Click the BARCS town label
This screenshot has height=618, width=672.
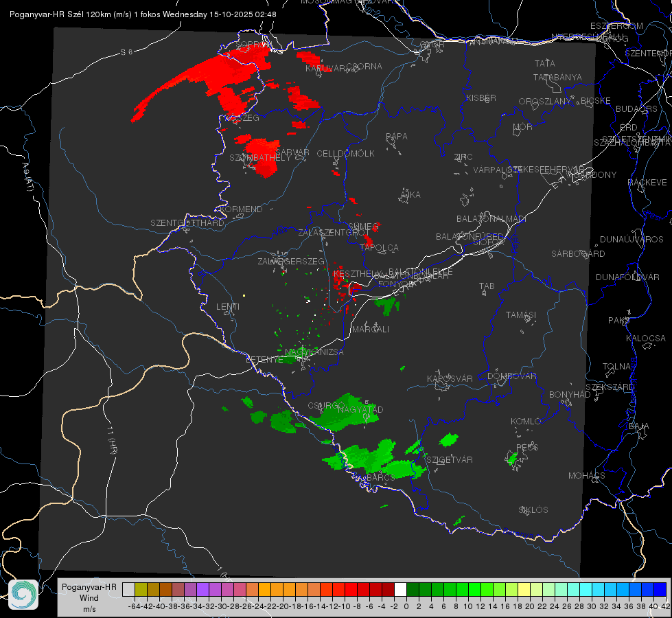[x=380, y=477]
